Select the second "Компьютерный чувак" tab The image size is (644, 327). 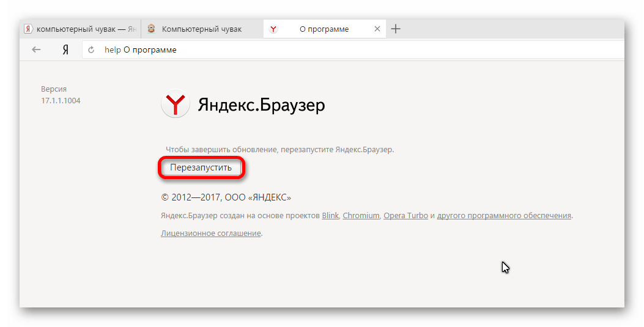tap(201, 29)
